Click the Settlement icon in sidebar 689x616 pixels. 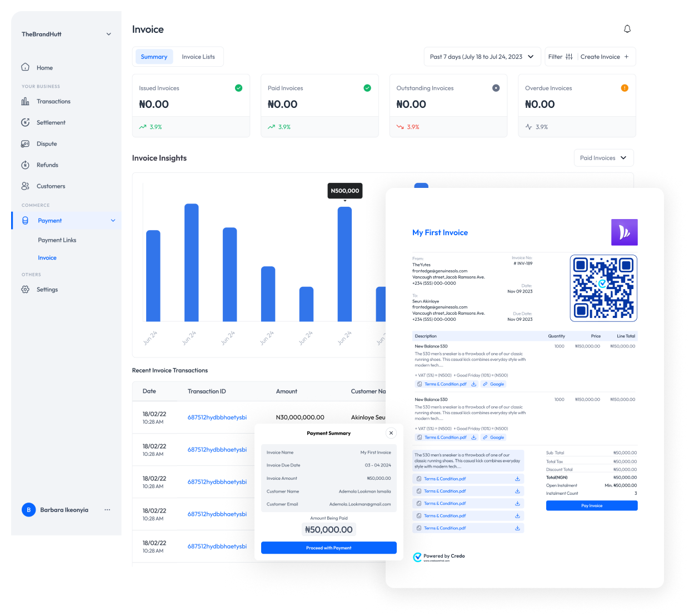tap(25, 122)
